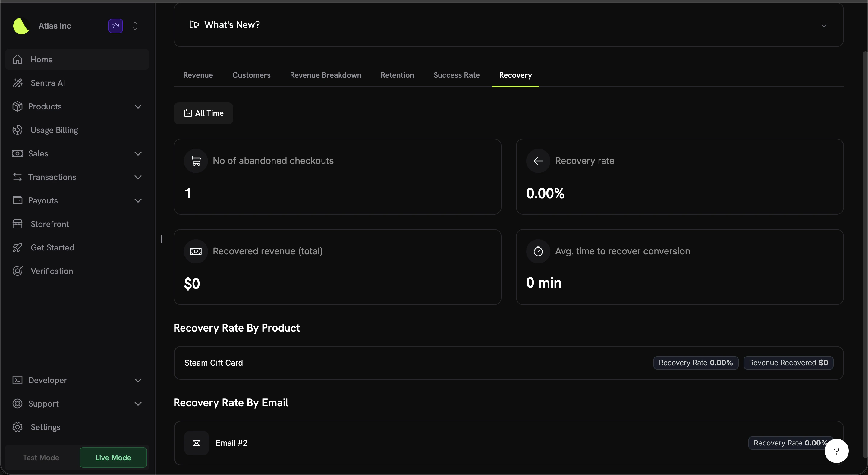Screen dimensions: 868x475
Task: Click the back arrow on Recovery rate card
Action: 537,161
